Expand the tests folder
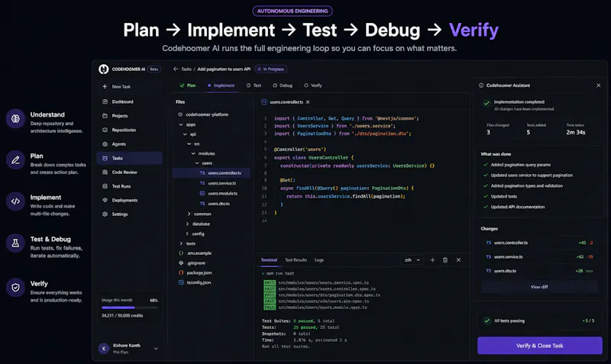This screenshot has height=364, width=611. (x=181, y=243)
